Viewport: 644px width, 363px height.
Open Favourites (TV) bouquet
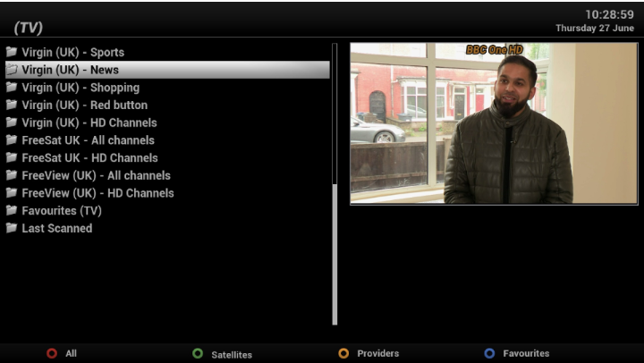pos(167,211)
